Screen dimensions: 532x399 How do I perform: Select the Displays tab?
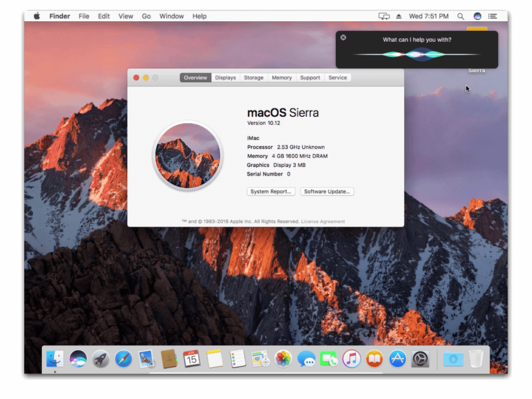point(225,77)
